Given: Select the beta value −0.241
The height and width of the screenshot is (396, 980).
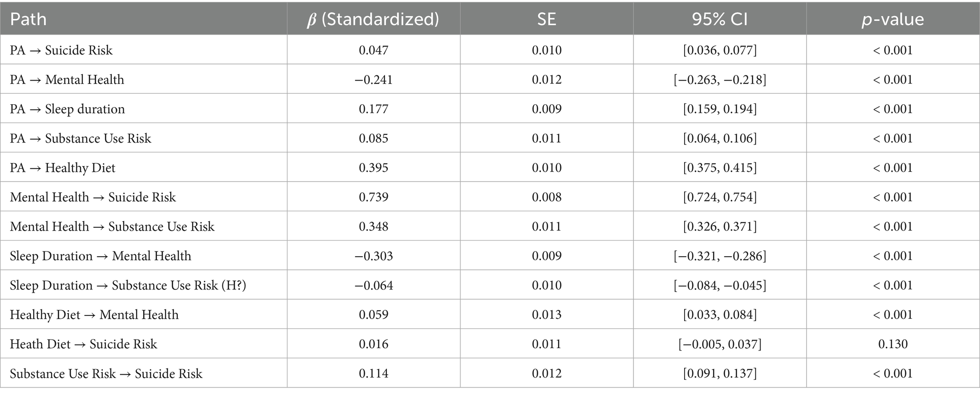Looking at the screenshot, I should (373, 80).
